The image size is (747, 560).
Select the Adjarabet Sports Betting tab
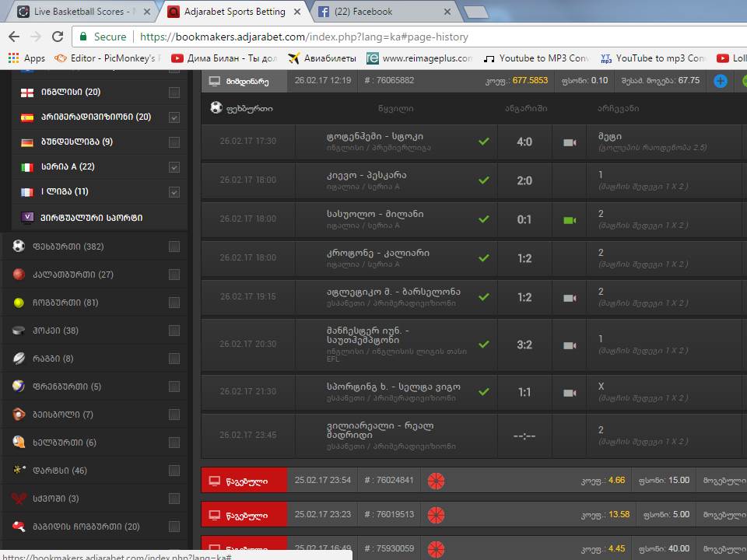(234, 12)
